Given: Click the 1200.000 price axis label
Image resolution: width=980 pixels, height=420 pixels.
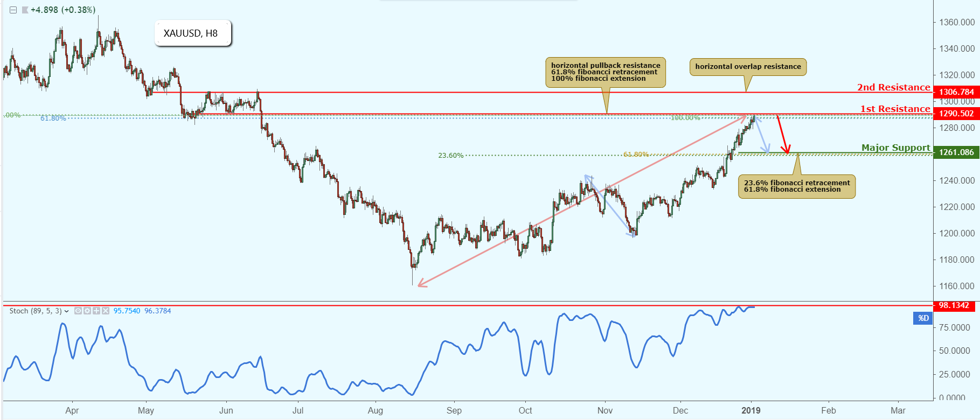Looking at the screenshot, I should pos(957,233).
